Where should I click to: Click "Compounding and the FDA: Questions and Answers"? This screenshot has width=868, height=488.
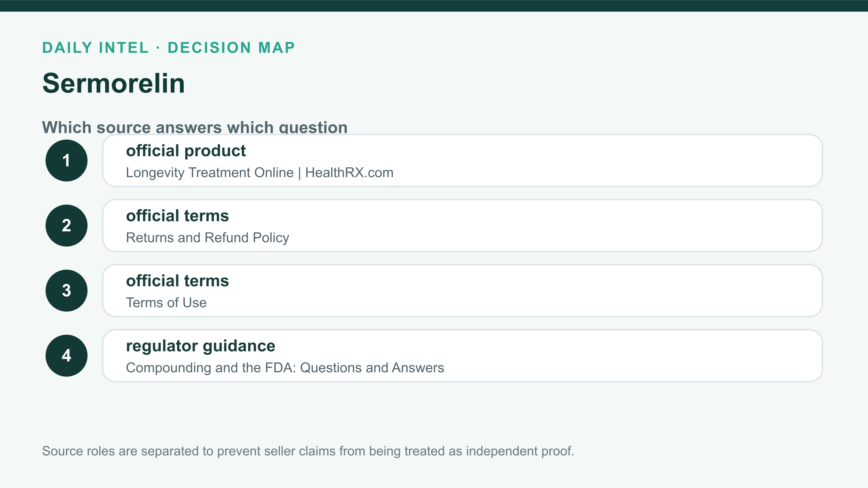pos(285,367)
